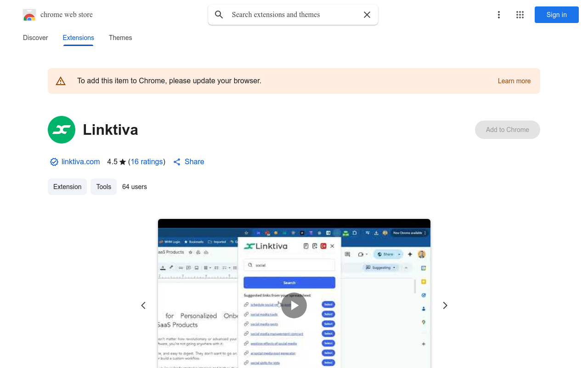Go to next screenshot with right arrow
The image size is (588, 368).
pos(445,305)
